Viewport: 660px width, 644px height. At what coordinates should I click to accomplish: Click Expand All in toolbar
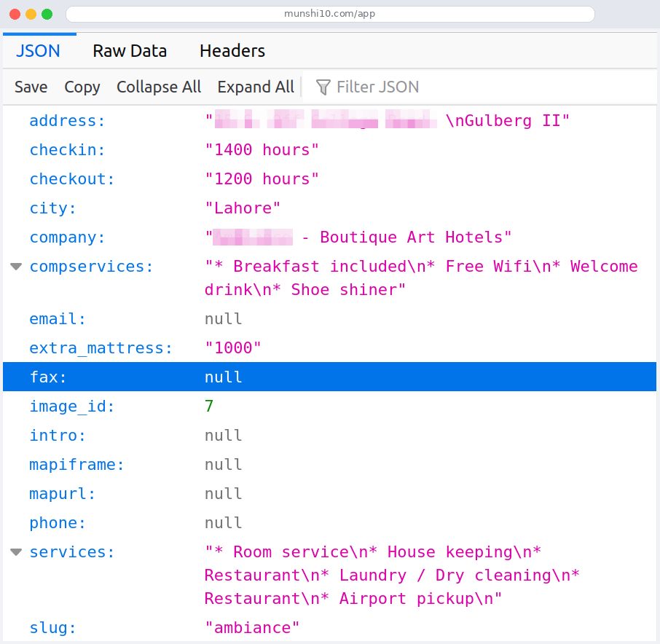coord(256,87)
